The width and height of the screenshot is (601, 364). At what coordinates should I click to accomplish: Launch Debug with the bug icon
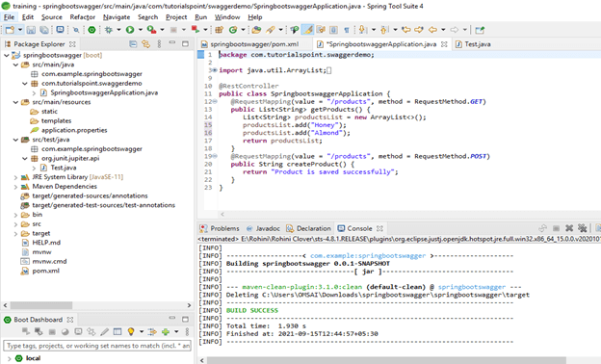(109, 30)
